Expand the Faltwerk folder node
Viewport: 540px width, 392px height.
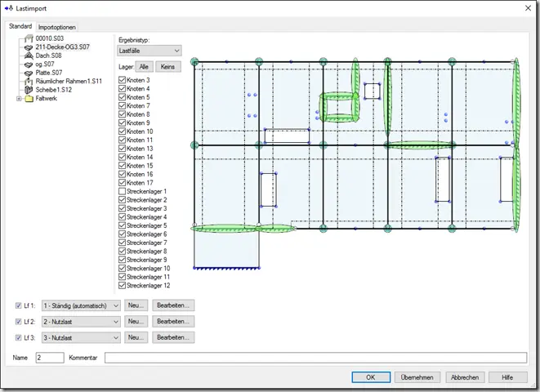pos(19,99)
